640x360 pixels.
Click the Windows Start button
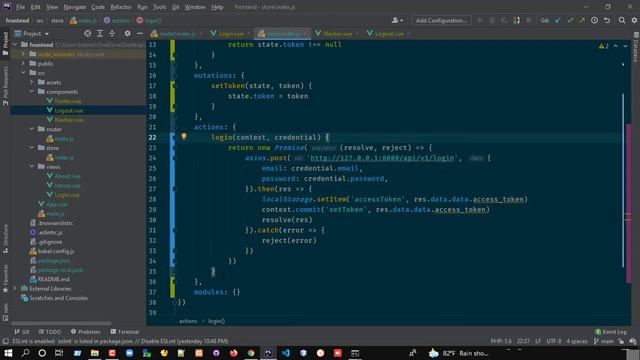8,353
